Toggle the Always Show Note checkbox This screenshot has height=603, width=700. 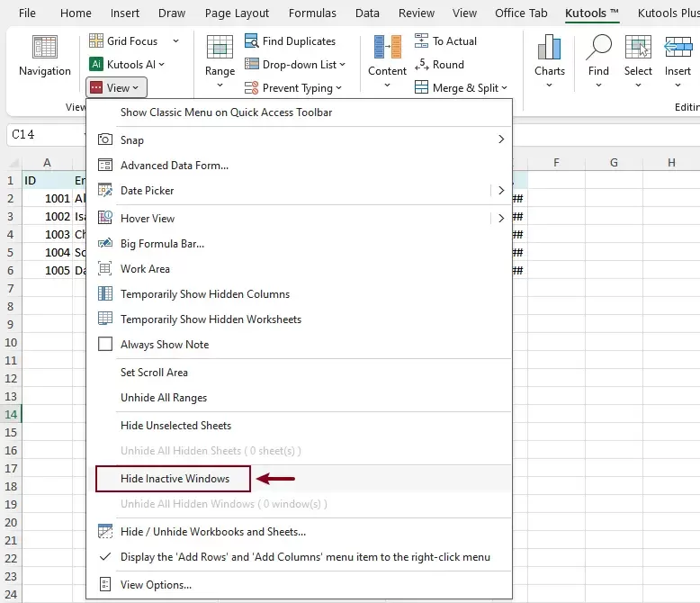105,344
